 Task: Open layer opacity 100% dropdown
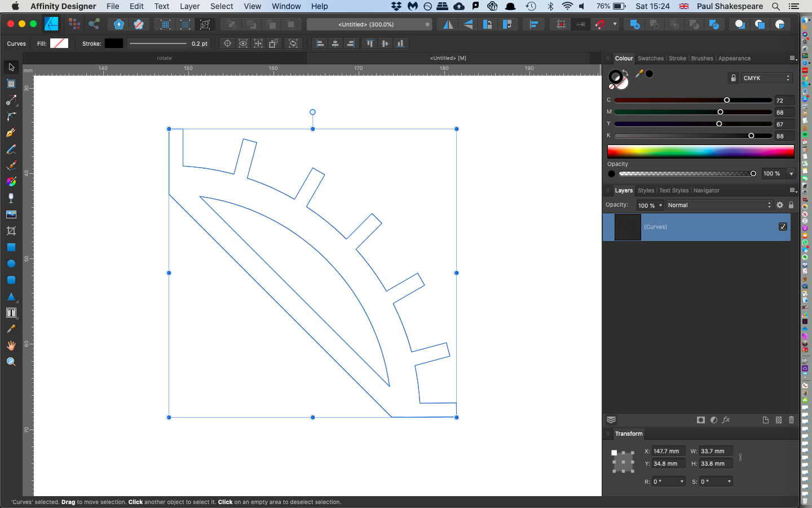(x=660, y=205)
